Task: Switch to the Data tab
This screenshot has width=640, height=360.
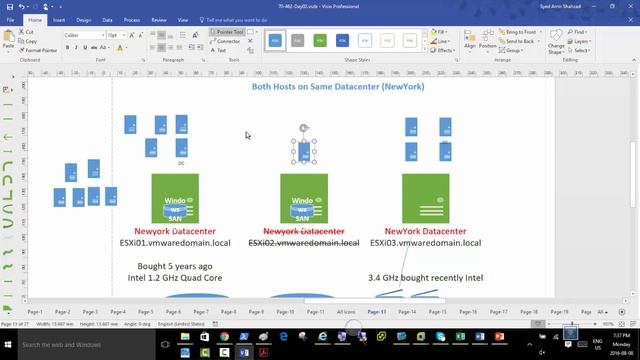Action: click(x=107, y=20)
